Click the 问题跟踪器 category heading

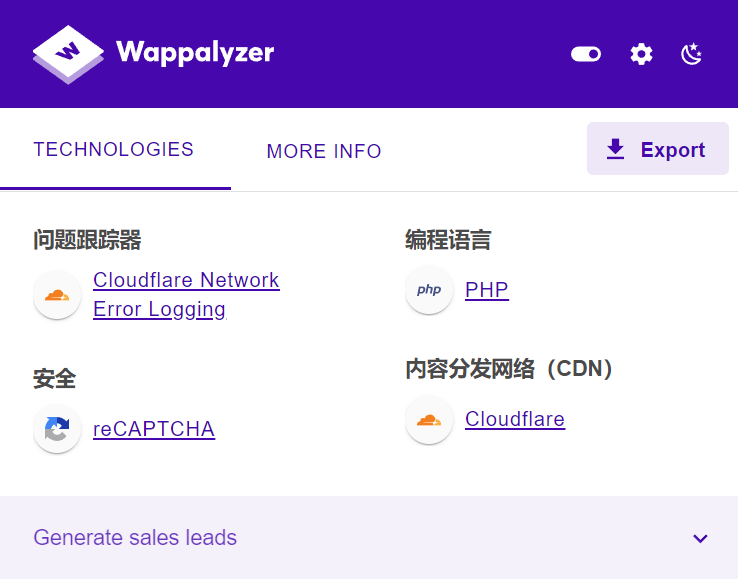(87, 240)
